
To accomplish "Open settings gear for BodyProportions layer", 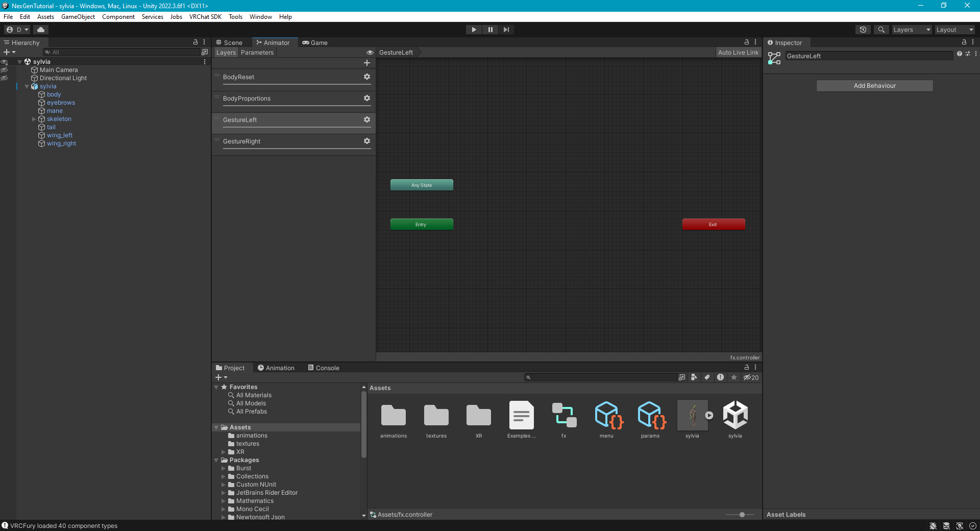I will 366,98.
